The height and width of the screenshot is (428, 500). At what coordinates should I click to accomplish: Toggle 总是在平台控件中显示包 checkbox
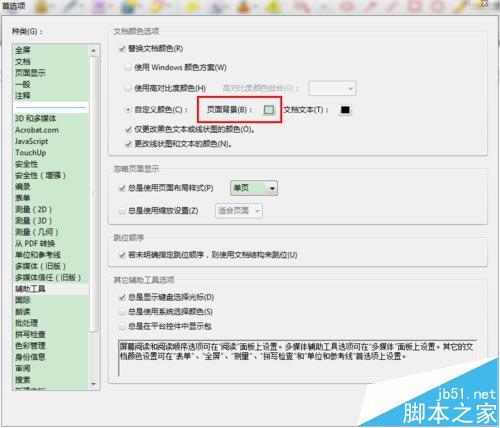122,326
